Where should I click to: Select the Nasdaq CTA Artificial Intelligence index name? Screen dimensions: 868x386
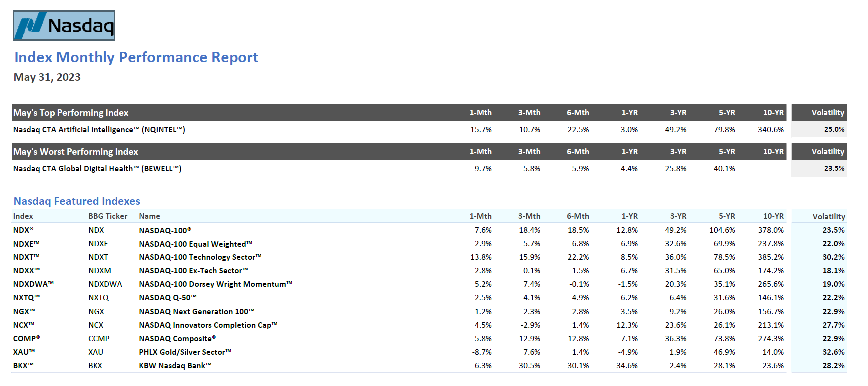point(99,130)
